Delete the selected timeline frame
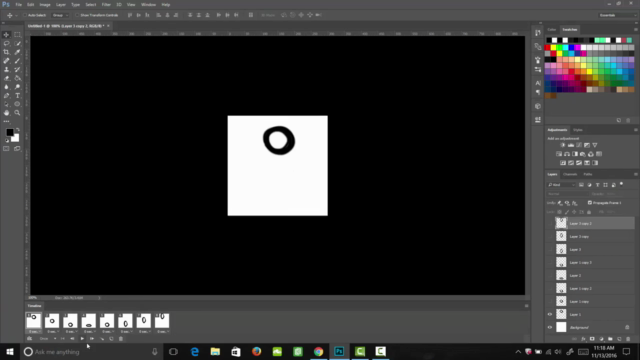 [121, 339]
